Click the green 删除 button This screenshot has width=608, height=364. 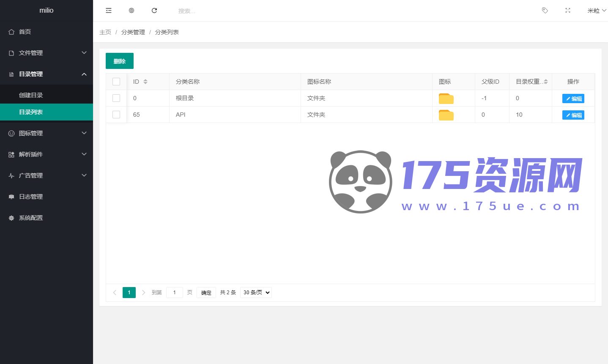(x=120, y=61)
